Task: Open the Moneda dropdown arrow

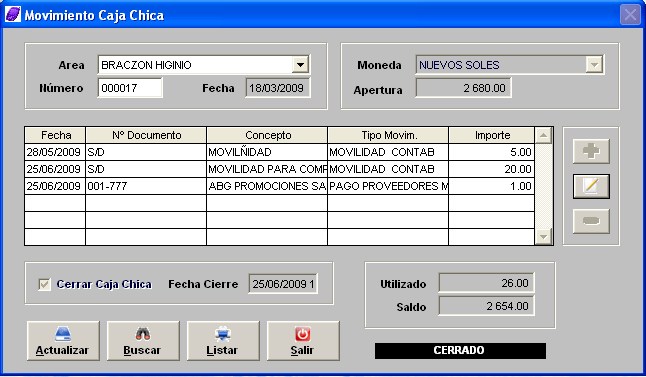Action: (594, 65)
